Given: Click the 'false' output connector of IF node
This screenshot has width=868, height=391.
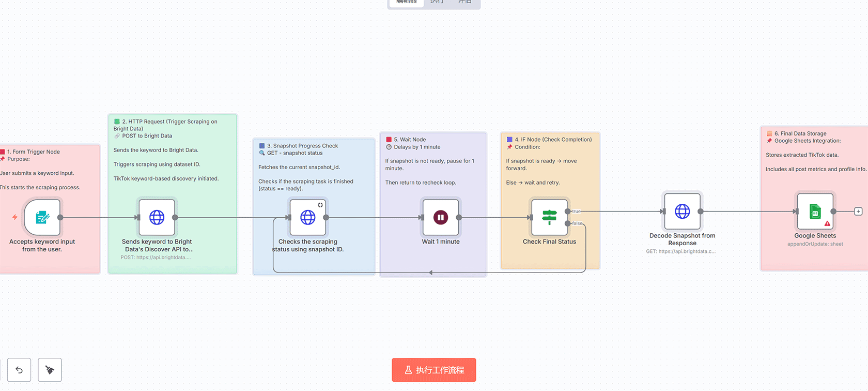Looking at the screenshot, I should pos(568,223).
